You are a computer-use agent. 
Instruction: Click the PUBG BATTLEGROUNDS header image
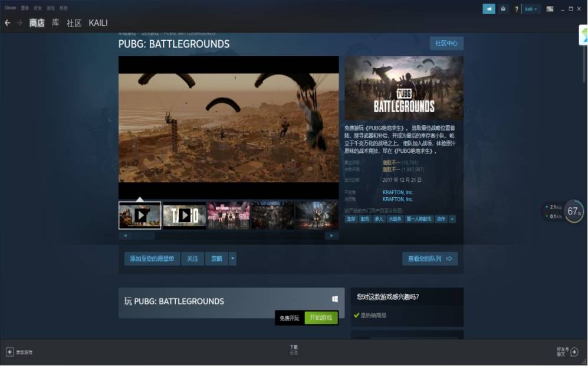coord(404,88)
